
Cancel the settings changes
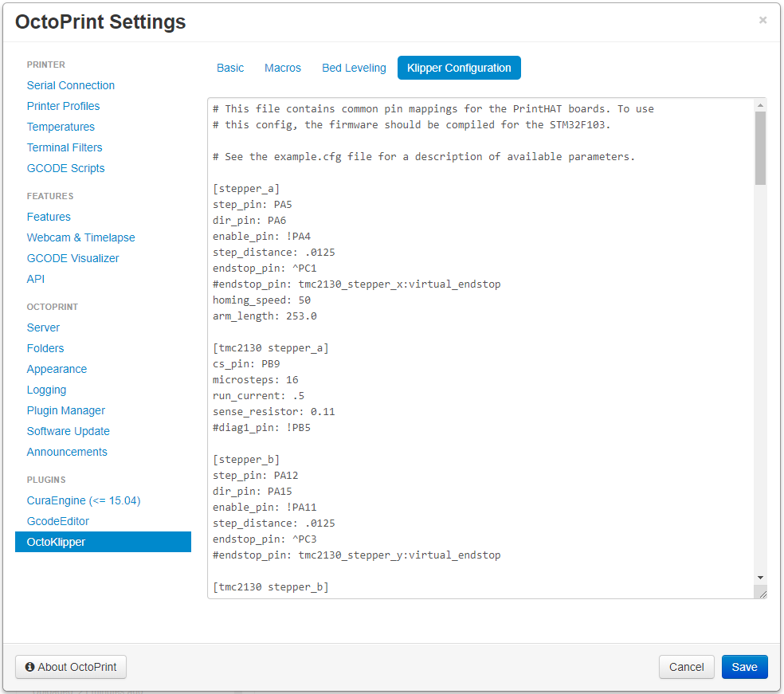coord(687,667)
